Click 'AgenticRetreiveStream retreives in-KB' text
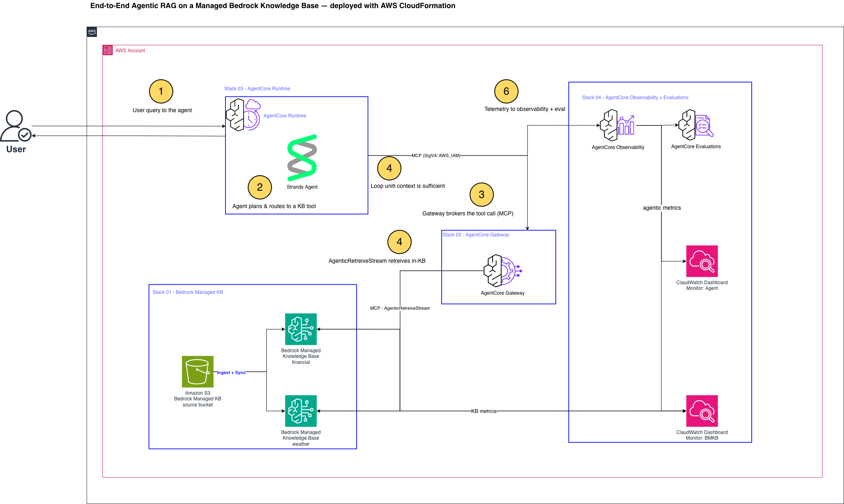844x504 pixels. (377, 261)
